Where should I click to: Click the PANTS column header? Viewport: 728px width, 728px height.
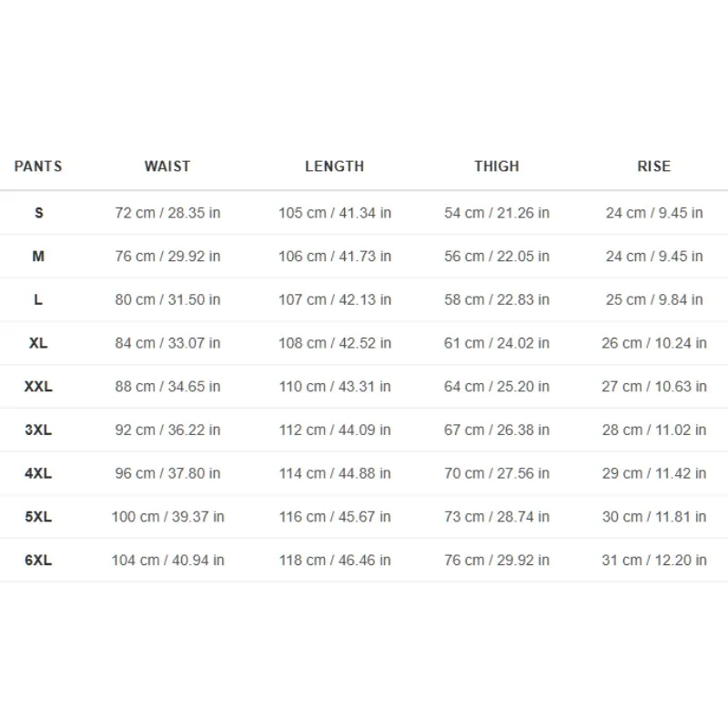38,167
